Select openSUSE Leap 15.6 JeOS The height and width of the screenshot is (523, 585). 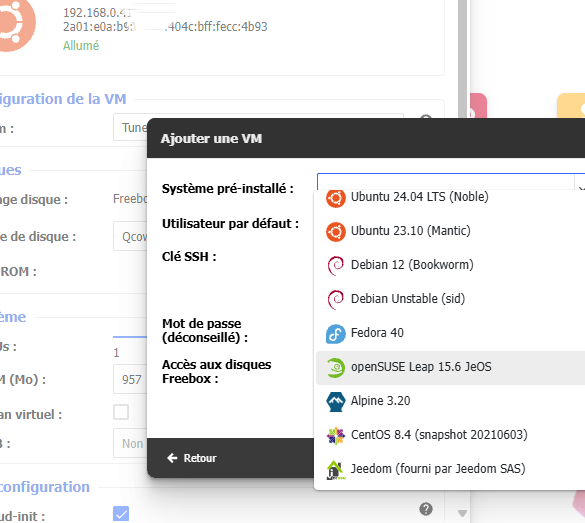450,367
